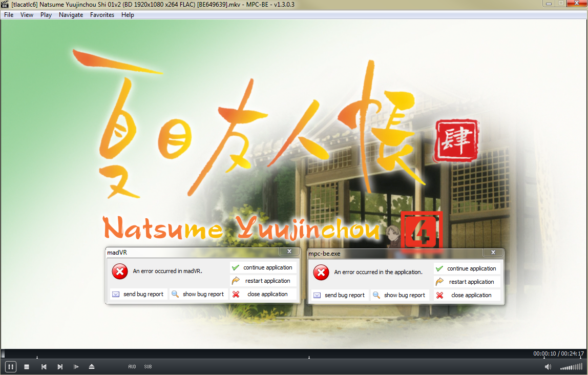This screenshot has width=588, height=375.
Task: Click close application in mpc-be.exe dialog
Action: pyautogui.click(x=467, y=296)
